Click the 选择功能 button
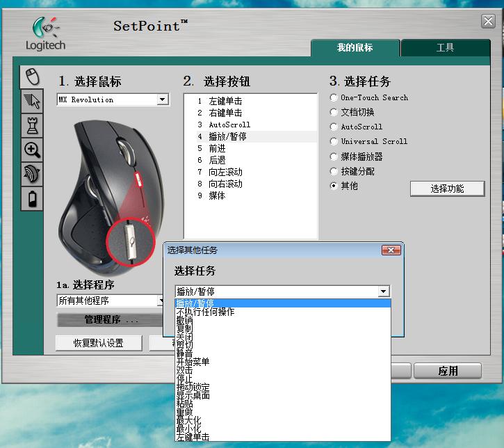Image resolution: width=504 pixels, height=448 pixels. pyautogui.click(x=447, y=189)
